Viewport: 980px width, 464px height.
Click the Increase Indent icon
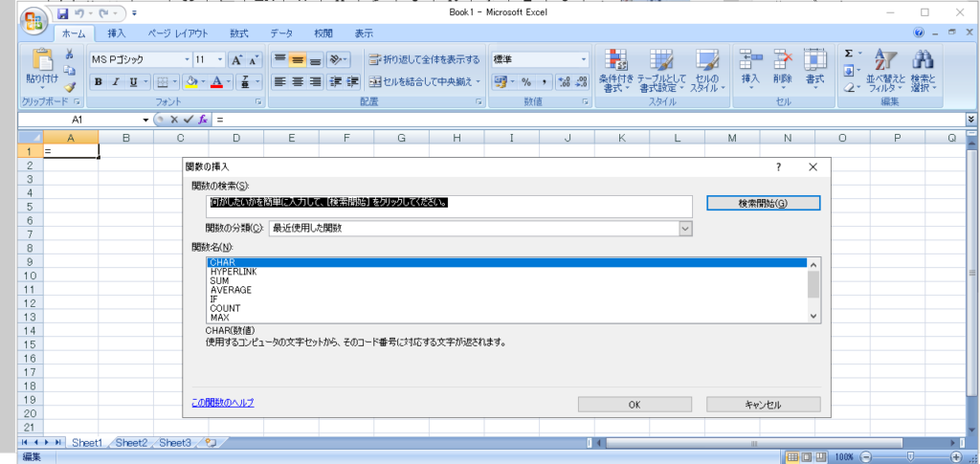[x=352, y=81]
